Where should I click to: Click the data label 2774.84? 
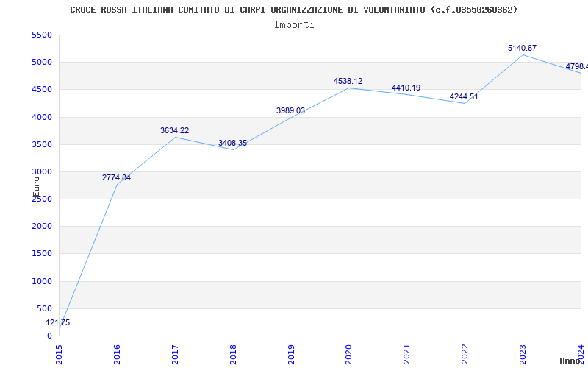click(116, 177)
